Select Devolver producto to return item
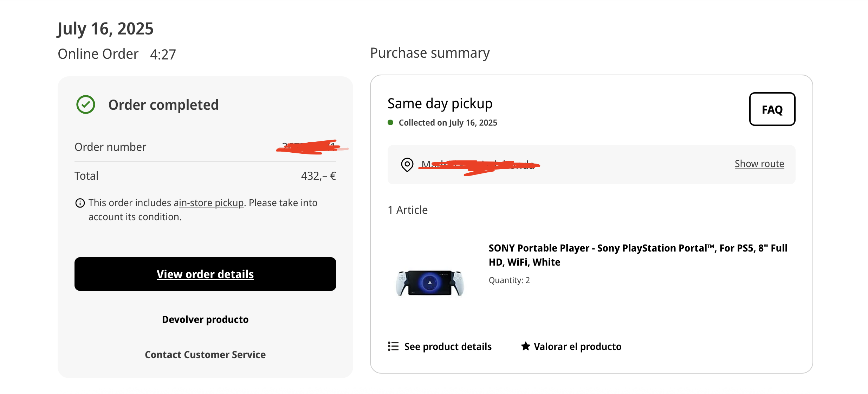The image size is (868, 394). [205, 319]
